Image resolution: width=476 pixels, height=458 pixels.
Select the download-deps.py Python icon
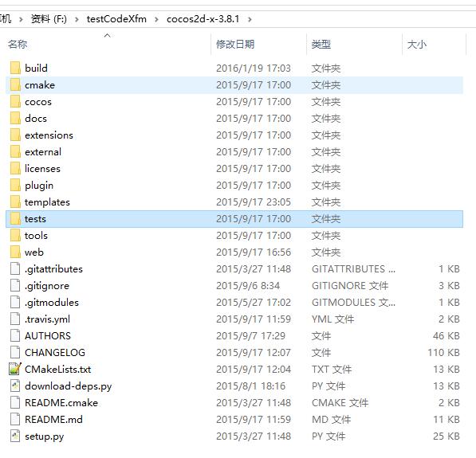[15, 386]
